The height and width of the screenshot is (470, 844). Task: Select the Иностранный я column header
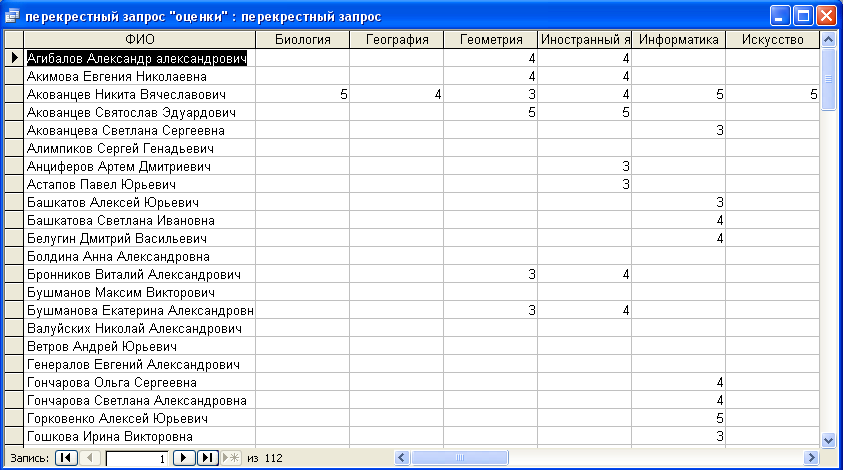(x=585, y=39)
